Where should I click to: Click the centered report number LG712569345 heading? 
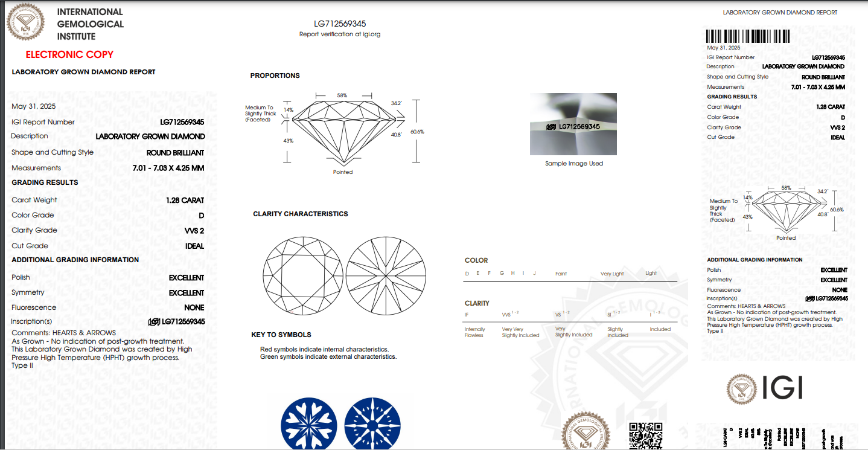coord(340,24)
